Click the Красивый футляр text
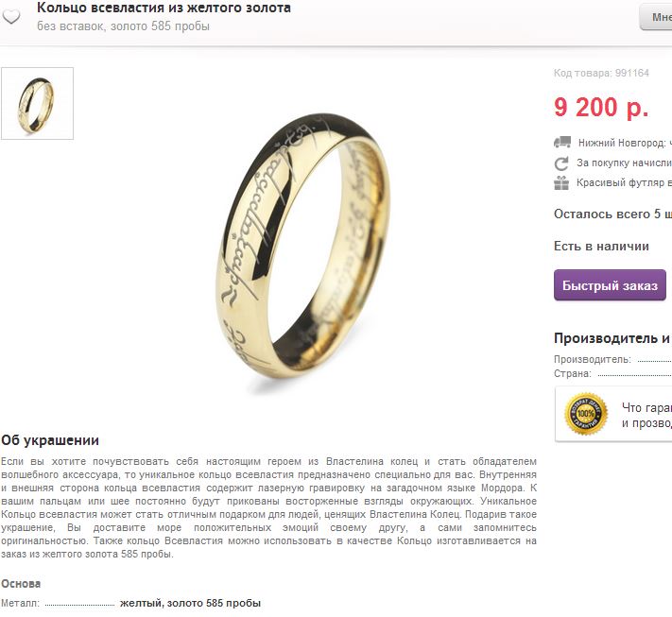672x617 pixels. coord(624,182)
